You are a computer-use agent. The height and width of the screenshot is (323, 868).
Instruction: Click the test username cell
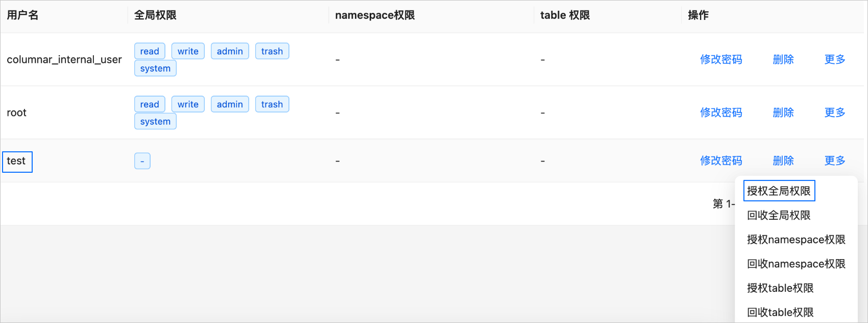click(16, 161)
